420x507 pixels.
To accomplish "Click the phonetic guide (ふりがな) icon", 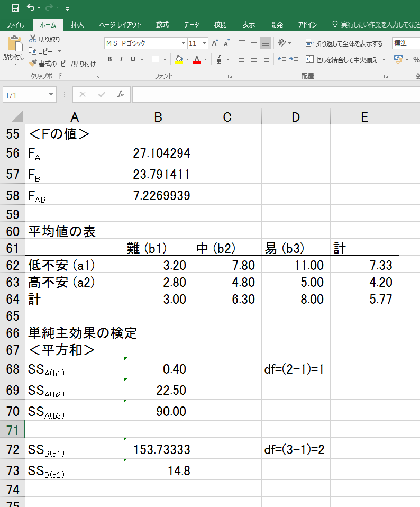I will 220,59.
